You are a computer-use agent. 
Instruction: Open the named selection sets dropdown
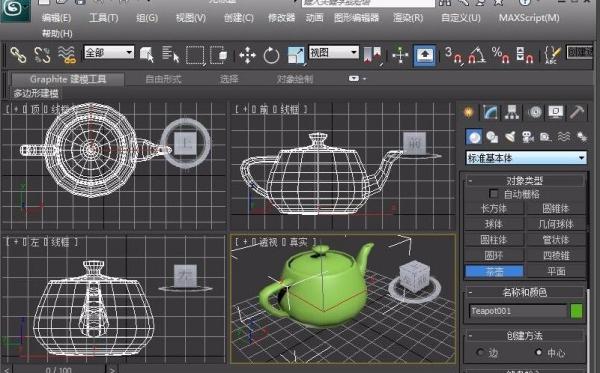coord(580,52)
